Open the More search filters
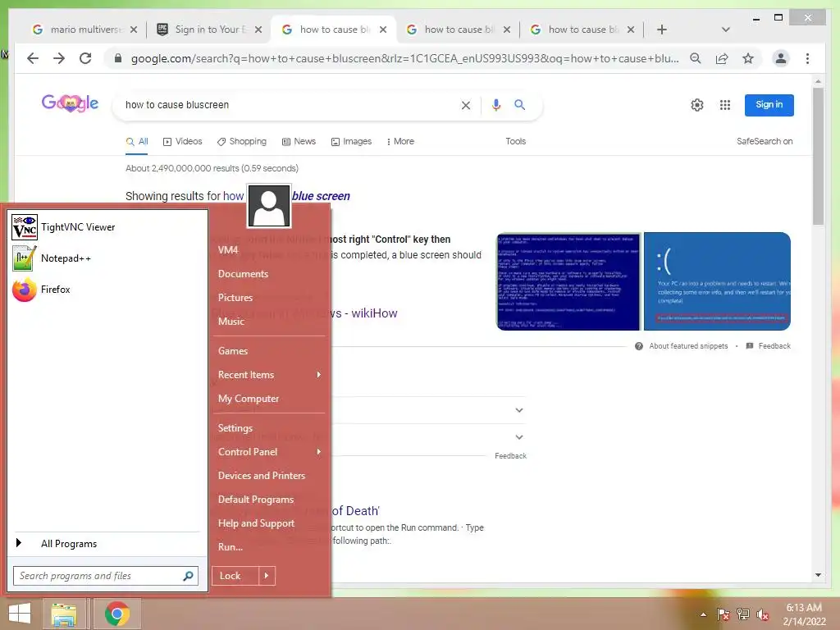This screenshot has height=630, width=840. pyautogui.click(x=400, y=141)
